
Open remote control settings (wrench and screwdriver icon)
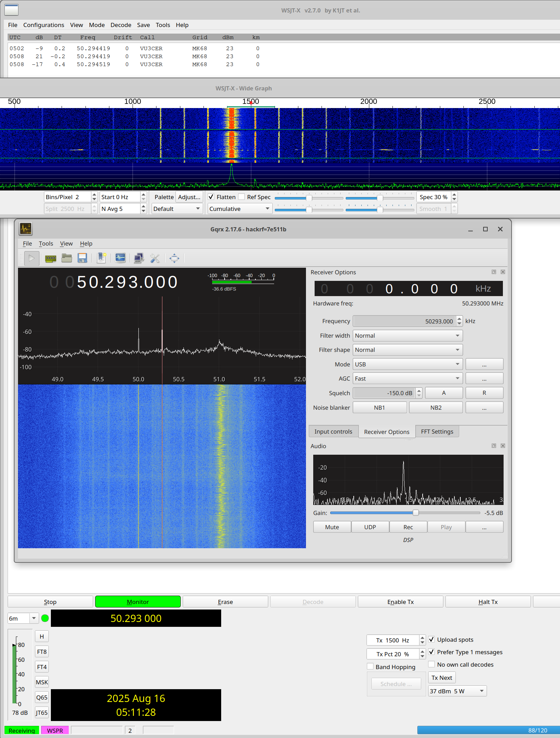(155, 258)
